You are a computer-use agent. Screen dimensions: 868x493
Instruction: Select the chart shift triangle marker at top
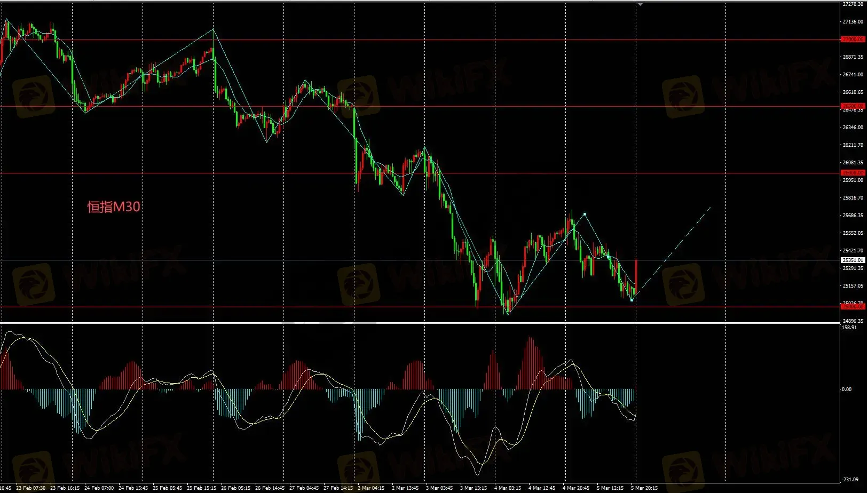640,4
